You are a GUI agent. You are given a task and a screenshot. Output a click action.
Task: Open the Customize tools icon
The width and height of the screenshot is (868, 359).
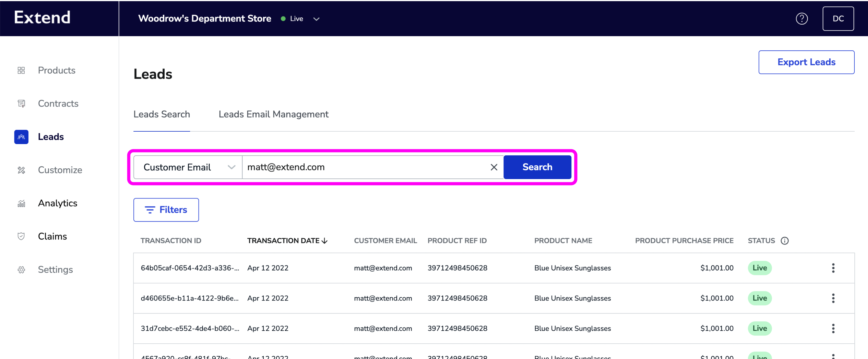21,170
